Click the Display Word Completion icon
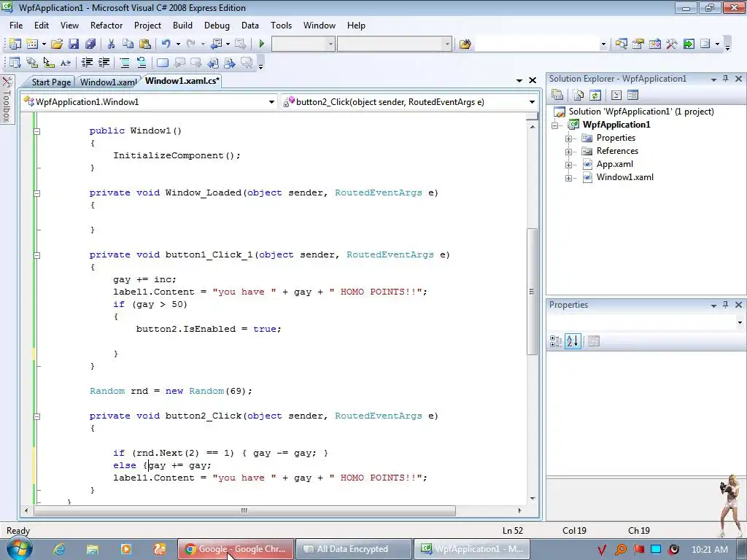Image resolution: width=747 pixels, height=560 pixels. pyautogui.click(x=66, y=63)
